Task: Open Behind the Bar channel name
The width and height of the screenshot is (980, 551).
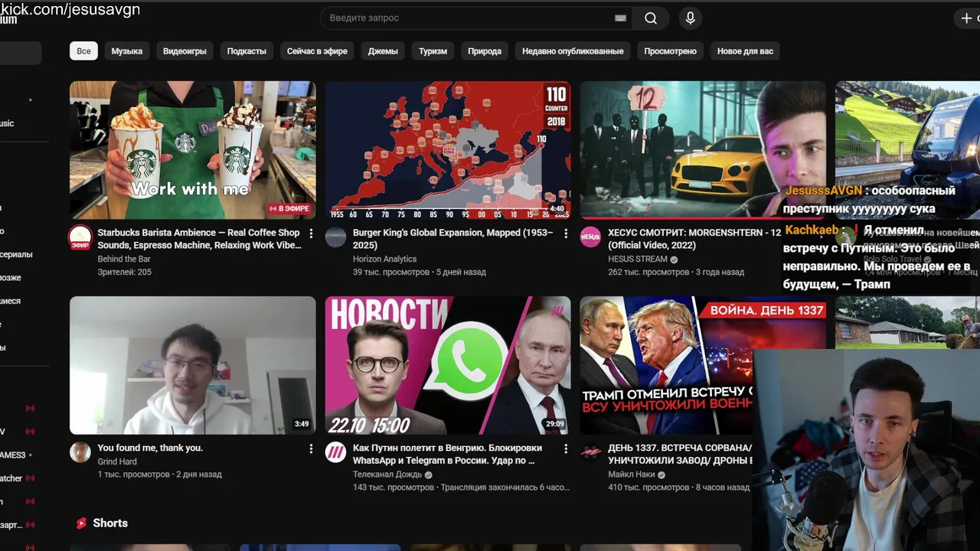Action: pos(124,259)
